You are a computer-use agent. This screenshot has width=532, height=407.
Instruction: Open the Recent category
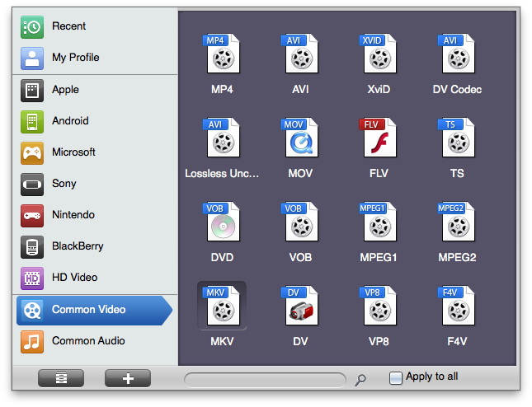[x=68, y=26]
